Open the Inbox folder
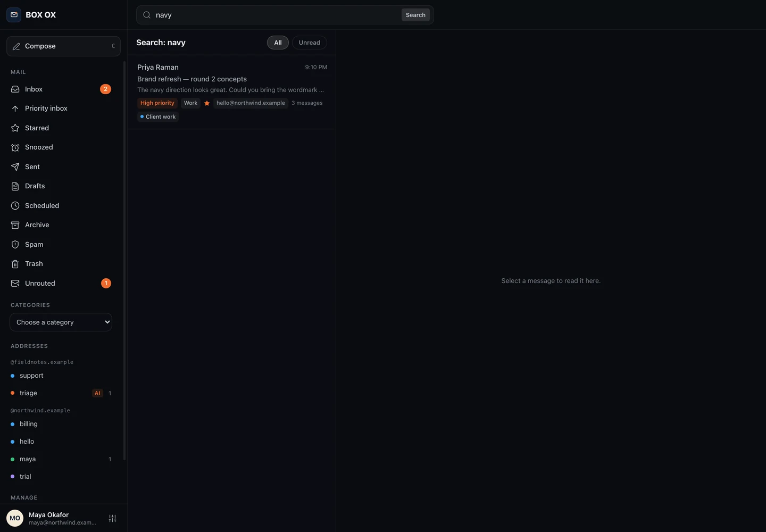Image resolution: width=766 pixels, height=532 pixels. 61,89
